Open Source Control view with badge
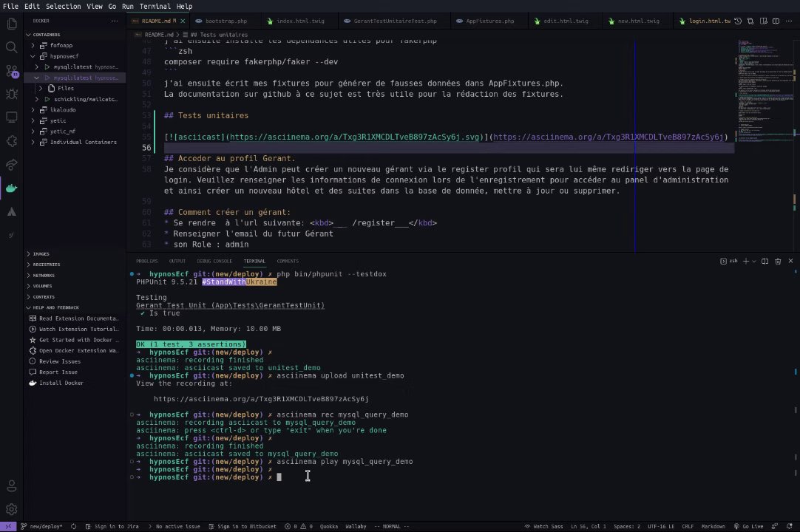This screenshot has width=800, height=532. tap(11, 71)
